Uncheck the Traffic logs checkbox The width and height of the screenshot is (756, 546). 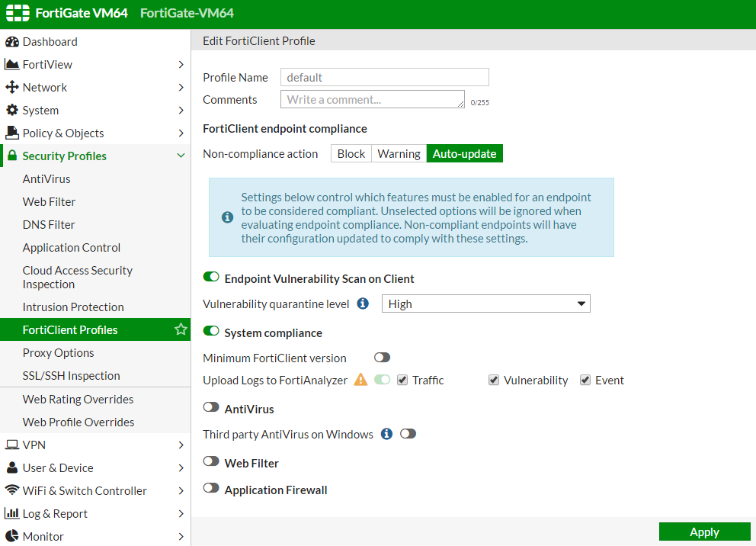tap(402, 380)
